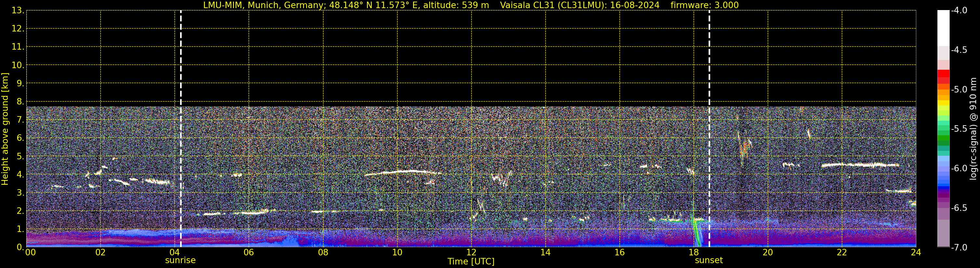The height and width of the screenshot is (268, 980).
Task: Pick the white band at the colorbar top
Action: point(943,28)
